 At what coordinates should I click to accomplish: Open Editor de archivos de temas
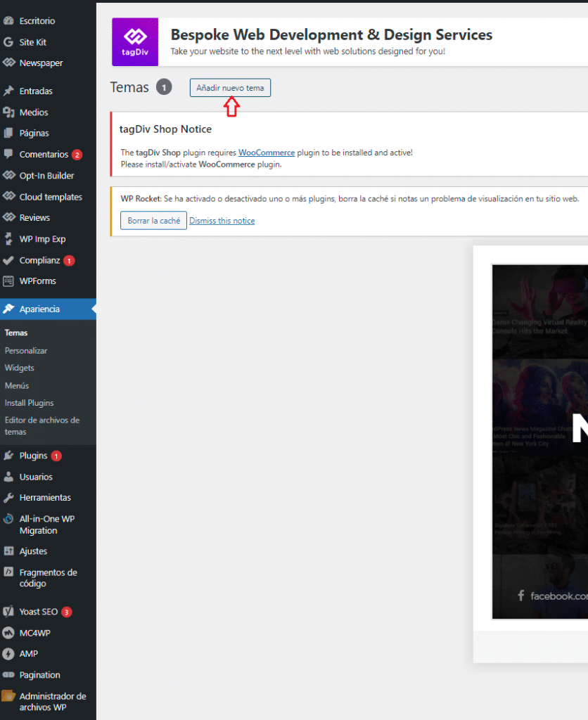pyautogui.click(x=42, y=426)
